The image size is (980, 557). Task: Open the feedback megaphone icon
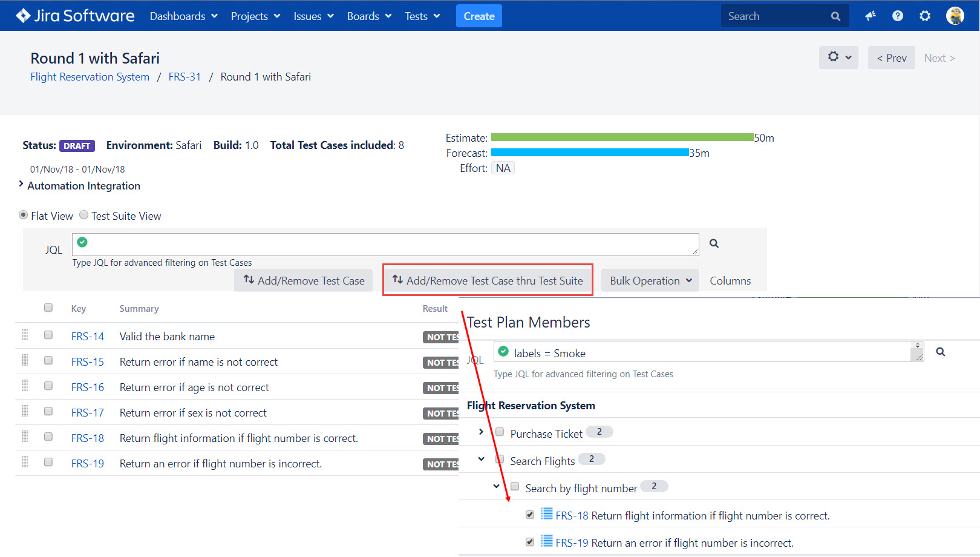coord(871,16)
